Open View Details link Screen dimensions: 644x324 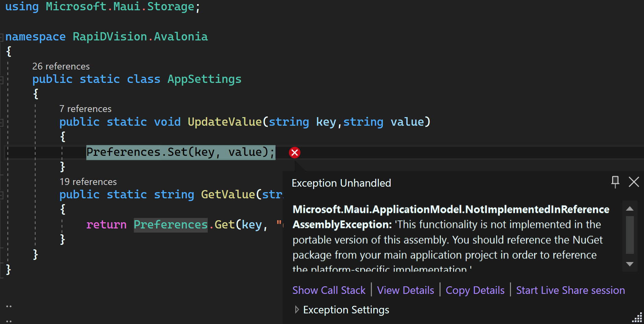point(406,290)
